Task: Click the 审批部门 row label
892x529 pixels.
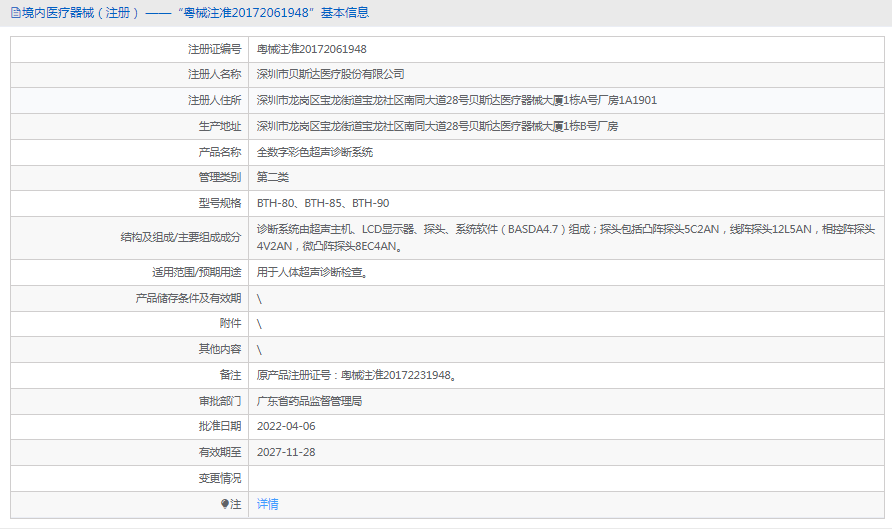Action: pyautogui.click(x=220, y=402)
